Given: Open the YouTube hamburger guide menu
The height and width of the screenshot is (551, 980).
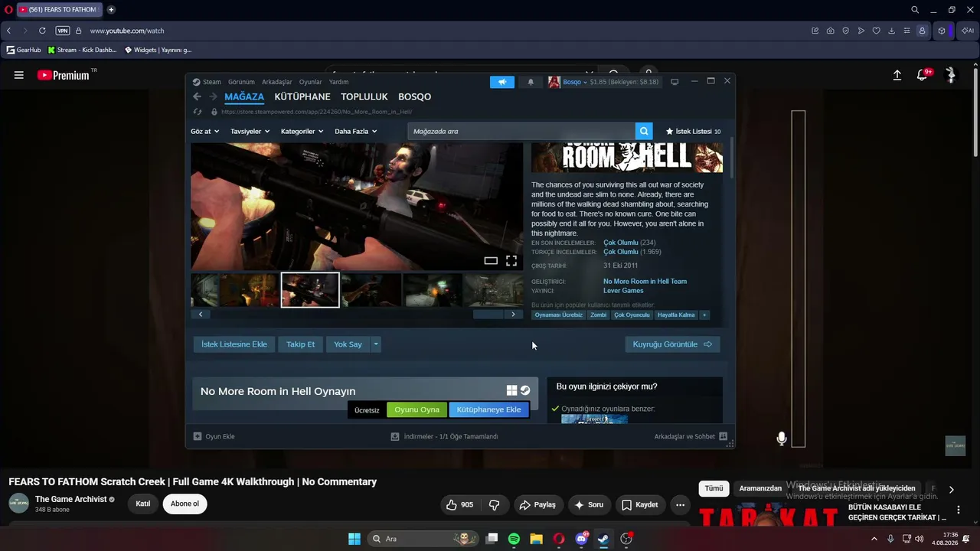Looking at the screenshot, I should (19, 75).
